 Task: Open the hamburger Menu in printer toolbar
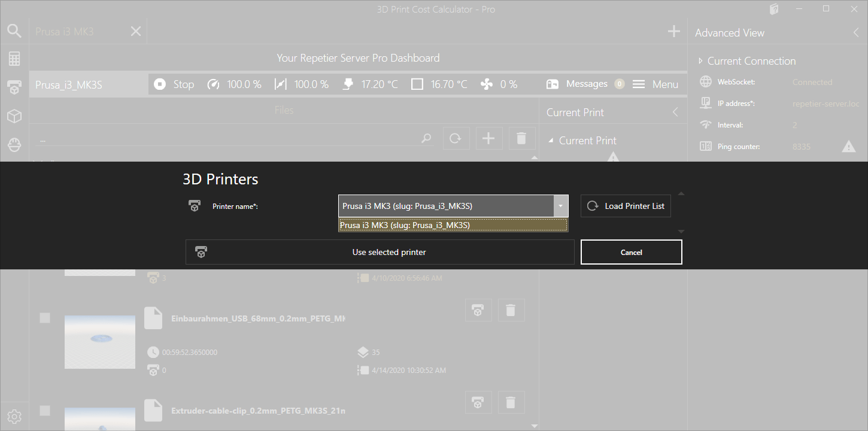click(655, 84)
